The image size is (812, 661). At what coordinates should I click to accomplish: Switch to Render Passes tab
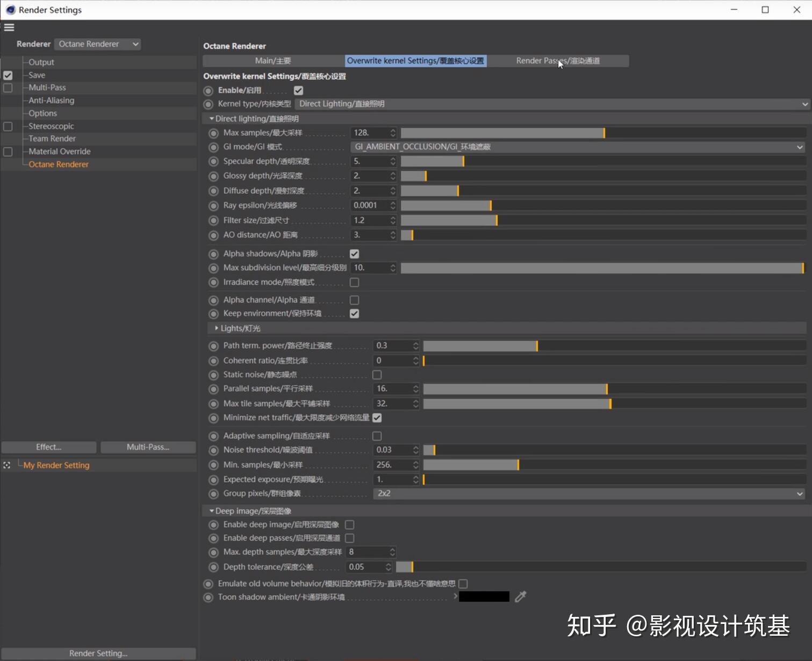pos(558,61)
